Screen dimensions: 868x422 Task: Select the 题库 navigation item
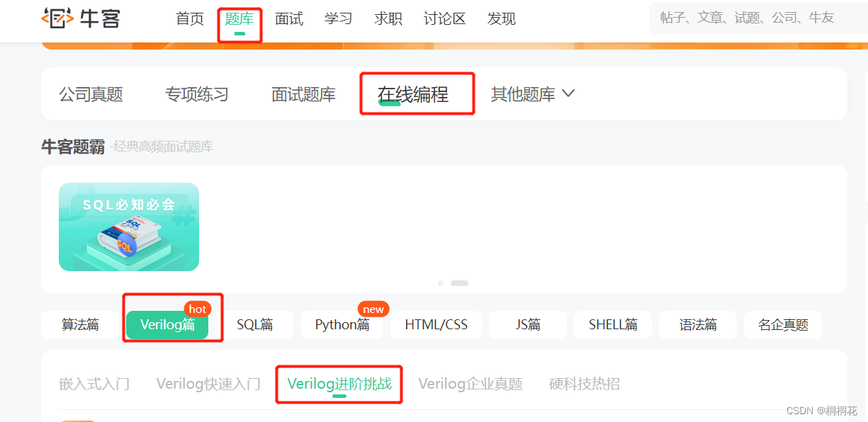coord(239,19)
